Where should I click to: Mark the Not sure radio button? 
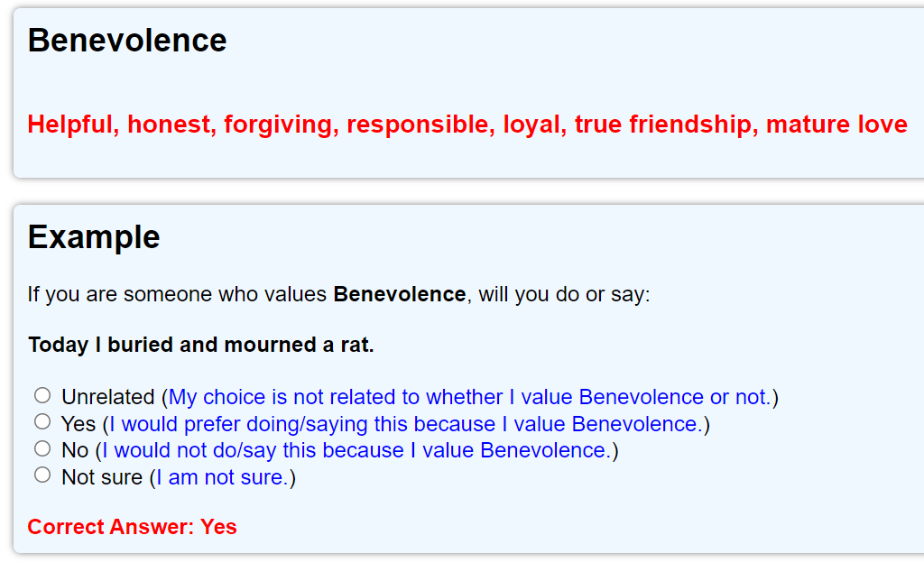pos(42,475)
